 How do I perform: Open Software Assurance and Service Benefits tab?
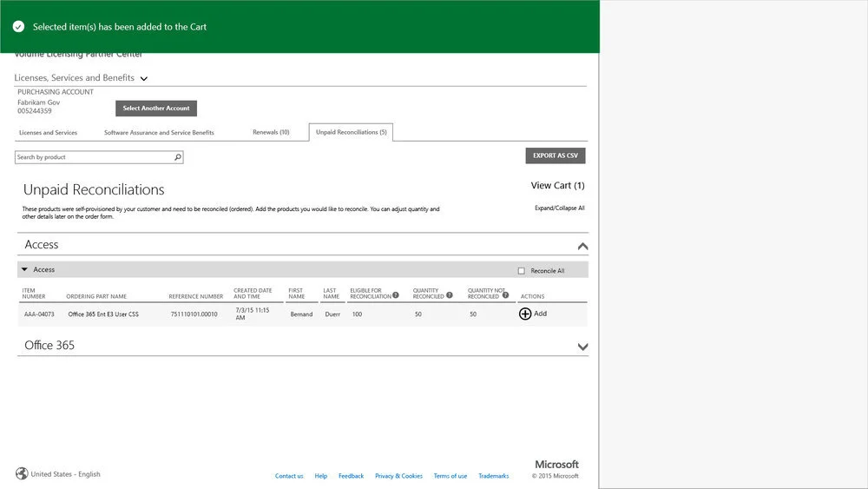tap(159, 133)
